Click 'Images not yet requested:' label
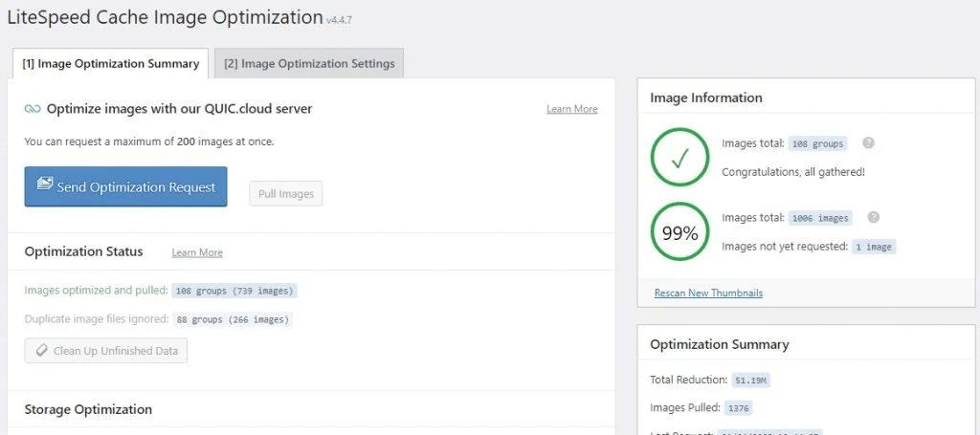Screen dimensions: 980x435 click(785, 247)
